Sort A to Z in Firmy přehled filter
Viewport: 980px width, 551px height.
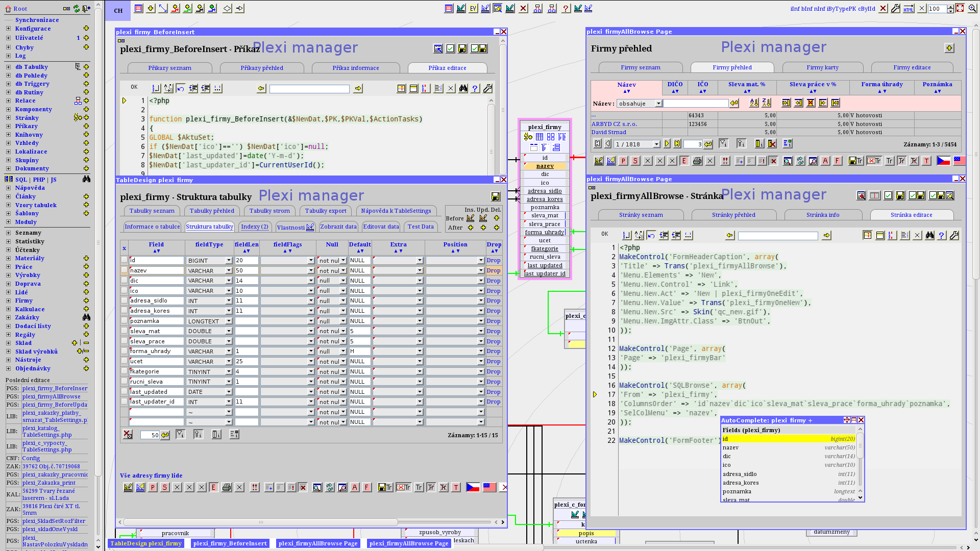coord(754,103)
